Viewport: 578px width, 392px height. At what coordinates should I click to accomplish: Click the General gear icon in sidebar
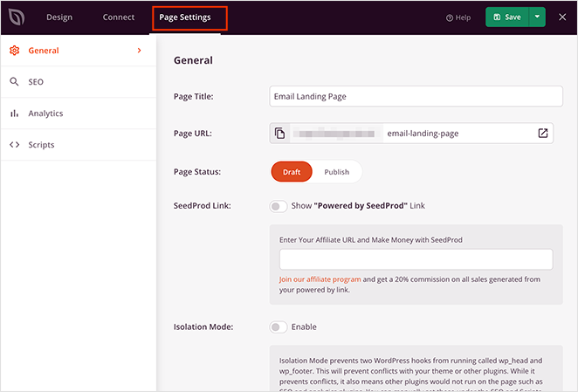tap(14, 51)
